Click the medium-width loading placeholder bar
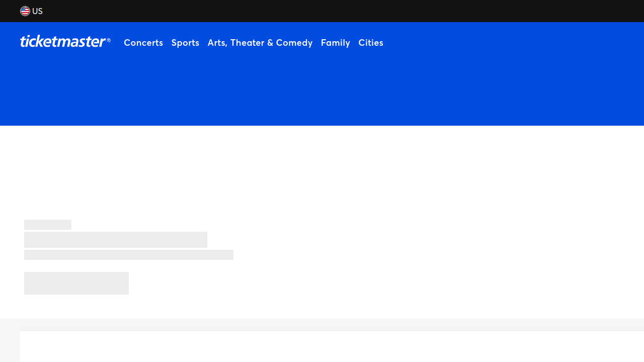This screenshot has height=362, width=644. click(x=116, y=240)
